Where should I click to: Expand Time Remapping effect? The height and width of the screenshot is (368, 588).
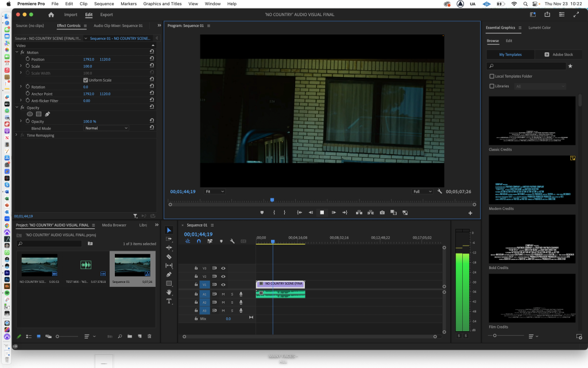click(17, 135)
